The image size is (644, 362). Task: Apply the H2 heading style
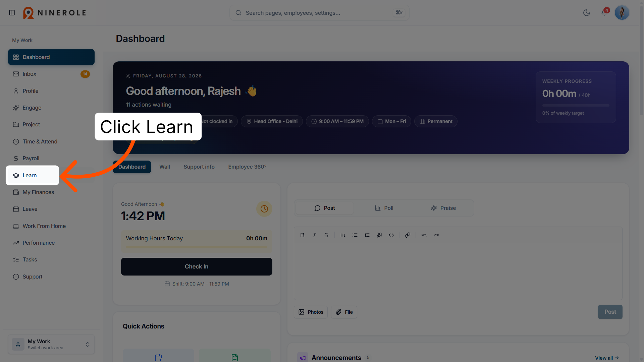coord(343,235)
